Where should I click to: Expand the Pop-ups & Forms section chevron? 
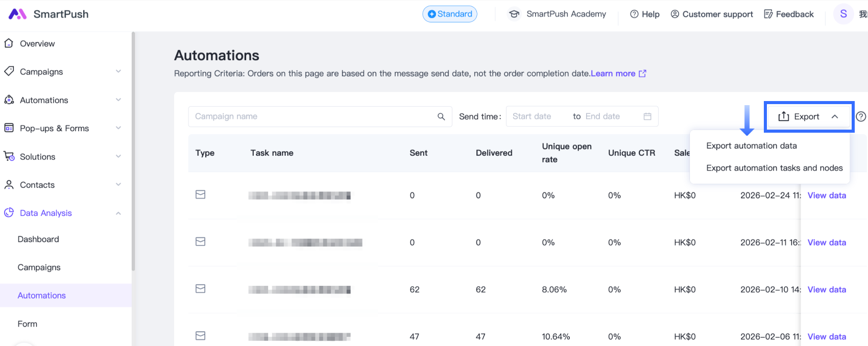(x=118, y=128)
